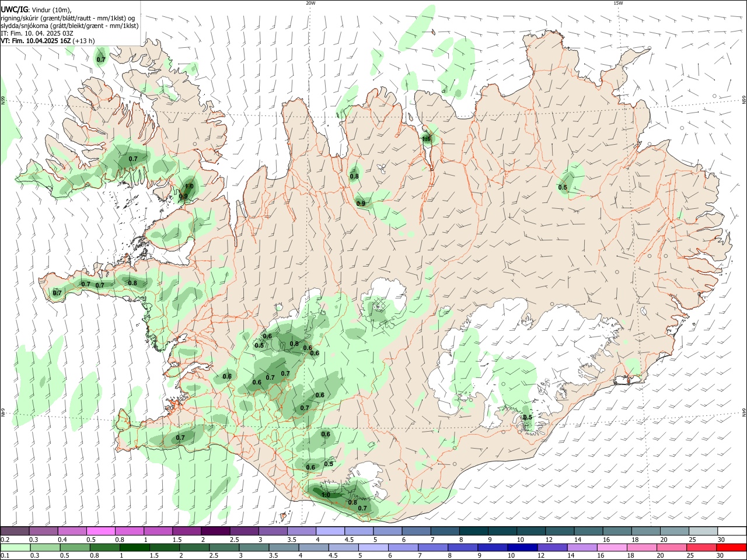Click the crimson 25 mm rain legend swatch

click(x=702, y=547)
